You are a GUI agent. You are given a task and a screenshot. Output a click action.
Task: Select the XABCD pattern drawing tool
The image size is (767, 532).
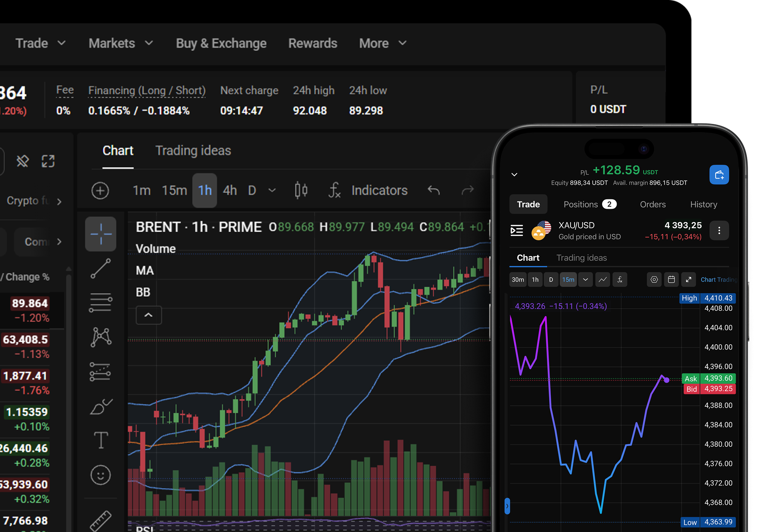101,337
